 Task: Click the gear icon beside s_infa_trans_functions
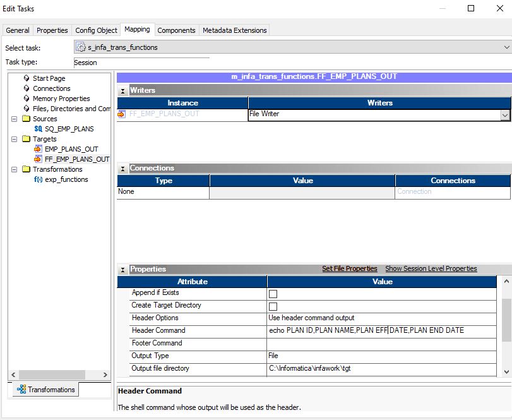point(81,47)
